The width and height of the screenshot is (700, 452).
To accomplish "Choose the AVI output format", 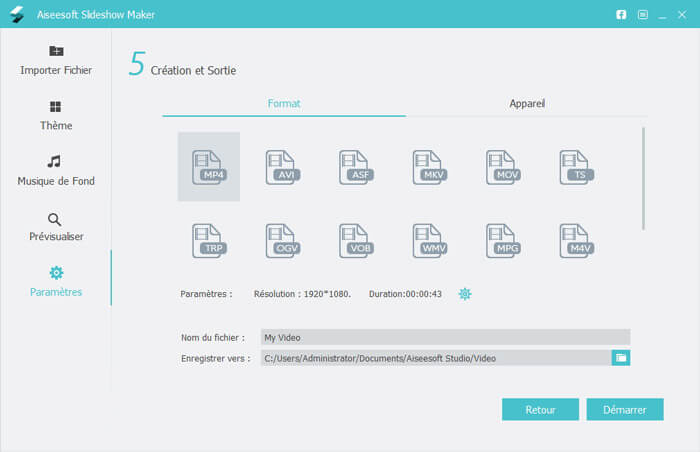I will 283,166.
